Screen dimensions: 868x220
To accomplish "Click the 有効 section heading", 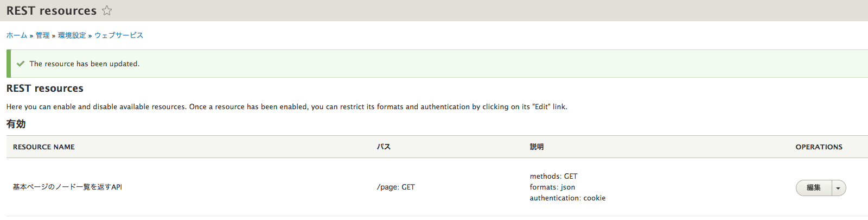I will point(16,124).
